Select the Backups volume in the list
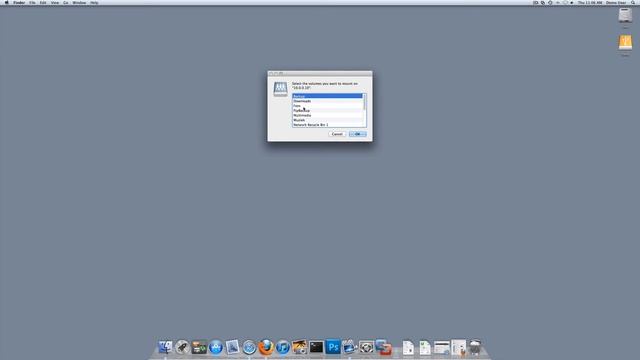Image resolution: width=640 pixels, height=360 pixels. click(x=327, y=96)
